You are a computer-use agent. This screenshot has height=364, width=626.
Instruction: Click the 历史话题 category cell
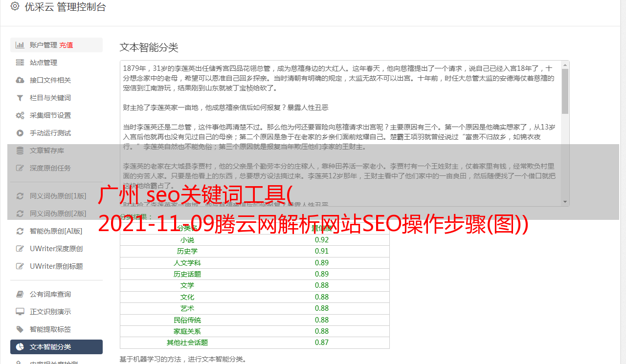tap(187, 274)
